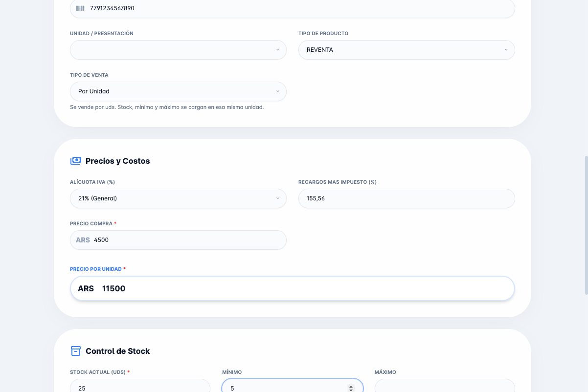Focus the barcode field containing 7791234567890
The width and height of the screenshot is (588, 392).
pyautogui.click(x=293, y=8)
